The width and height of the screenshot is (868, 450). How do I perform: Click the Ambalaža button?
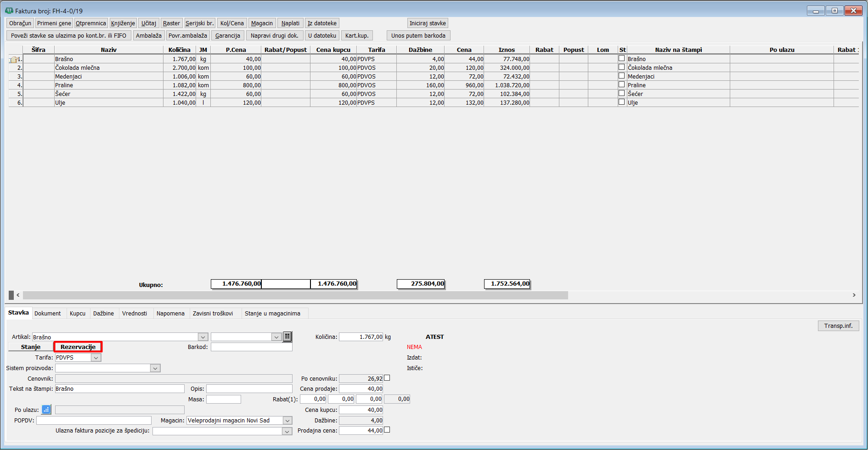point(149,36)
